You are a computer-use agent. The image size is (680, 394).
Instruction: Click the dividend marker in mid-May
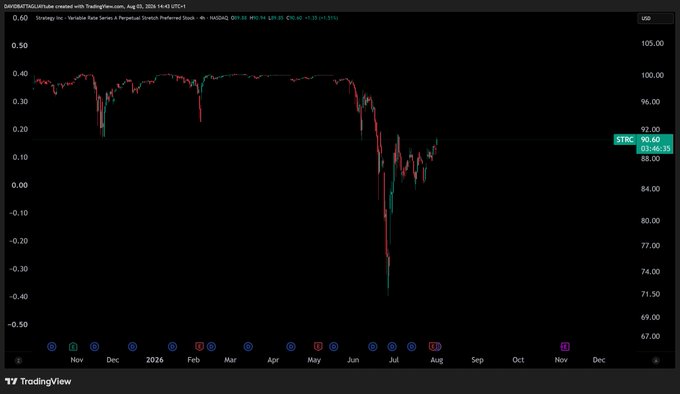tap(333, 346)
